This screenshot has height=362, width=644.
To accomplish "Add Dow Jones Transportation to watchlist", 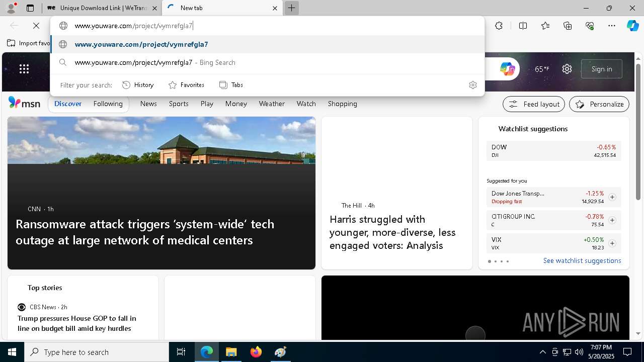I will click(612, 197).
